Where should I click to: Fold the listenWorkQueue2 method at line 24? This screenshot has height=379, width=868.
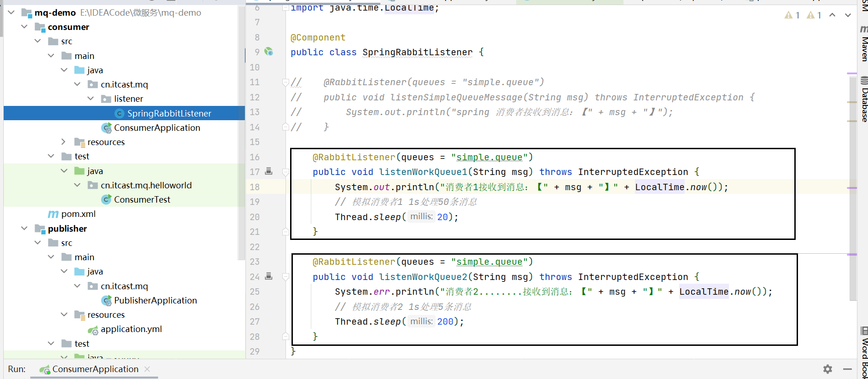285,277
